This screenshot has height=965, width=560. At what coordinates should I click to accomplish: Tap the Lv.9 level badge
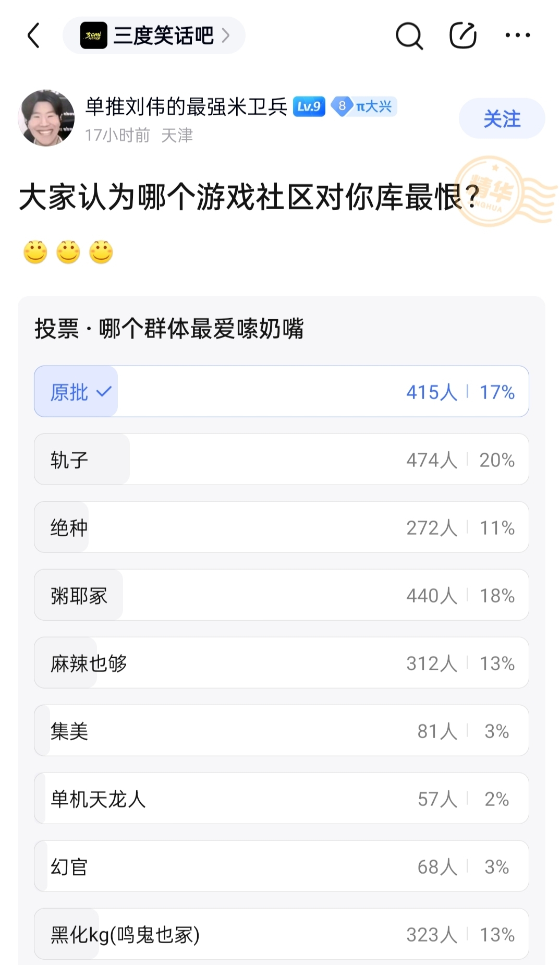click(x=309, y=106)
